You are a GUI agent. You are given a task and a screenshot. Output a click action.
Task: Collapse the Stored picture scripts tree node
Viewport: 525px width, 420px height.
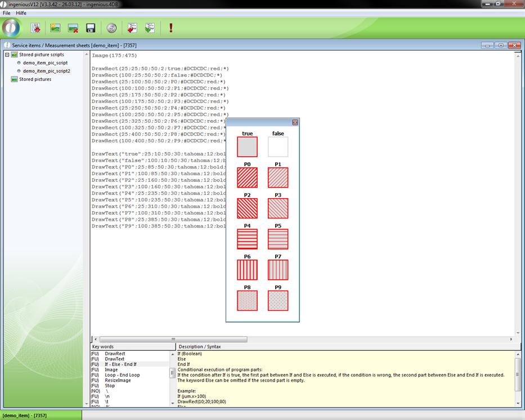[x=7, y=55]
